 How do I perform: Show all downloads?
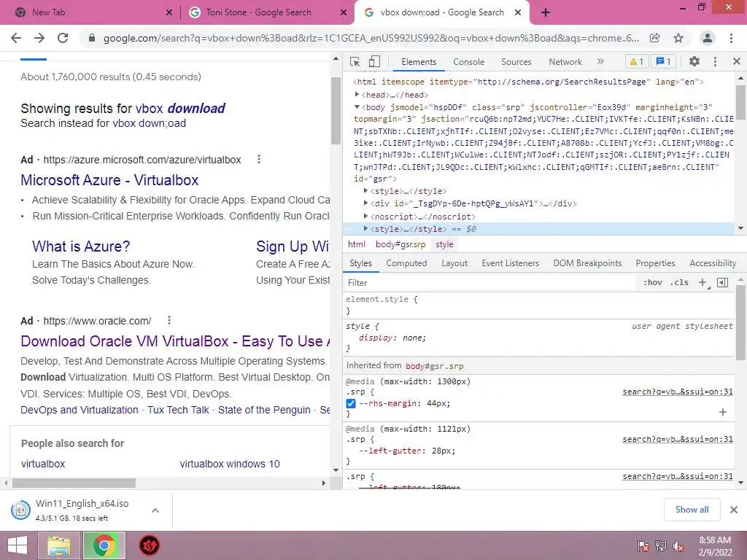692,510
